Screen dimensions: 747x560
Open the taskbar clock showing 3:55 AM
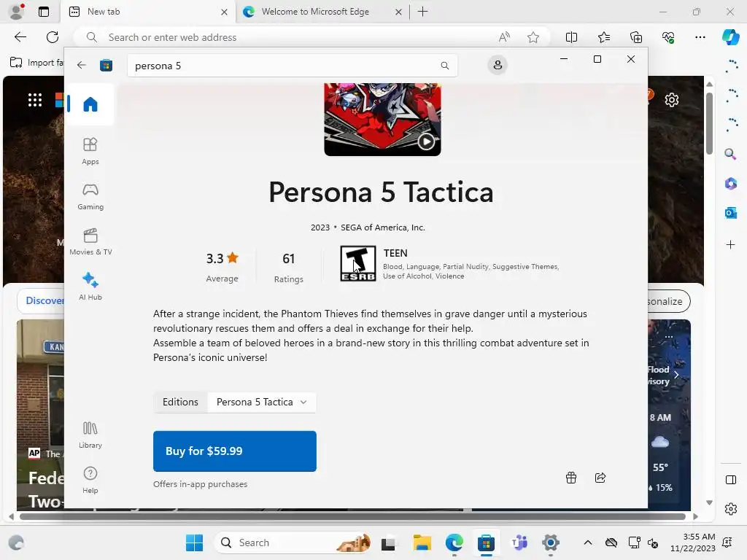coord(693,542)
